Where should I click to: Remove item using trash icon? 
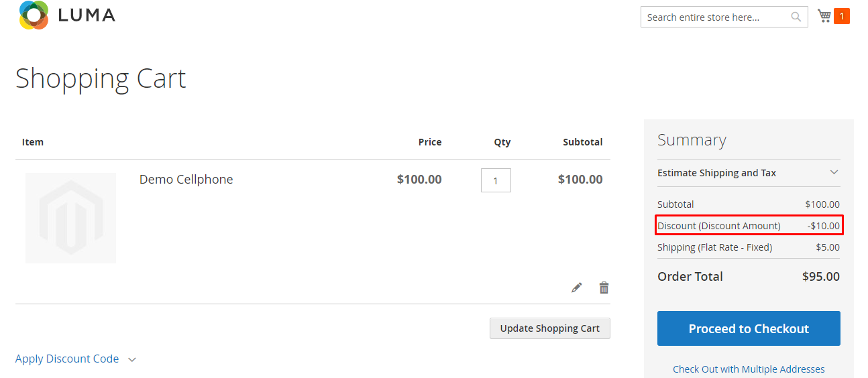coord(604,288)
